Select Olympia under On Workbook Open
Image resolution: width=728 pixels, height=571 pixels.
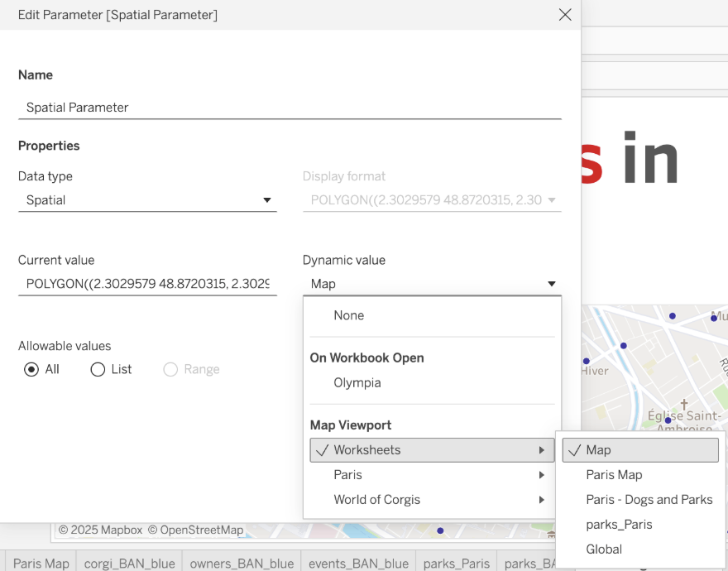[x=357, y=383]
